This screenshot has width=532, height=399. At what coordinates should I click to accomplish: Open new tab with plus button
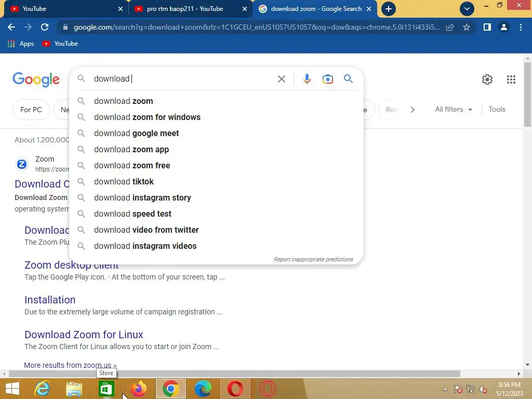coord(389,9)
